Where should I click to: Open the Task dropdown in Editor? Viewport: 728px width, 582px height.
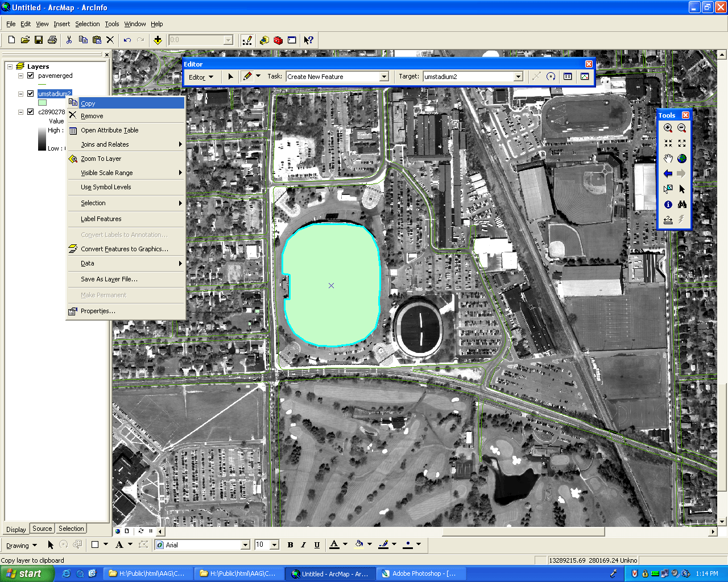coord(384,77)
